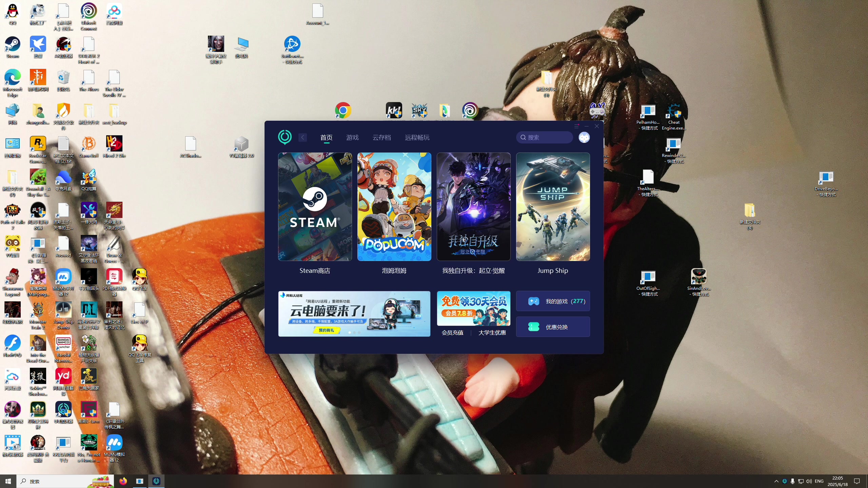Select the YY语音 desktop icon
Viewport: 868px width, 488px height.
pos(13,247)
